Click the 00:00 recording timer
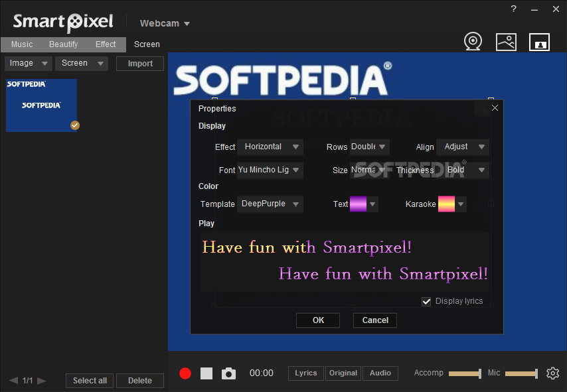 pos(262,373)
